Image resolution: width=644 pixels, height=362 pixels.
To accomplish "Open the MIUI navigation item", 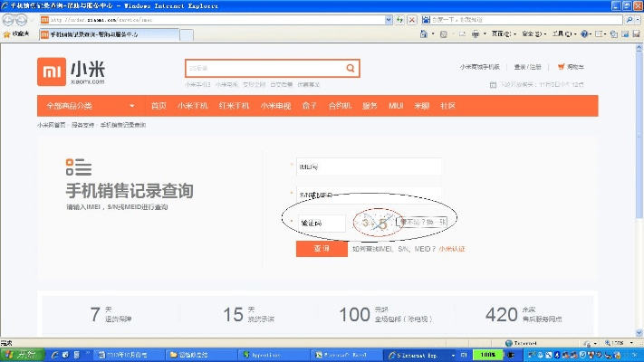I will [394, 106].
